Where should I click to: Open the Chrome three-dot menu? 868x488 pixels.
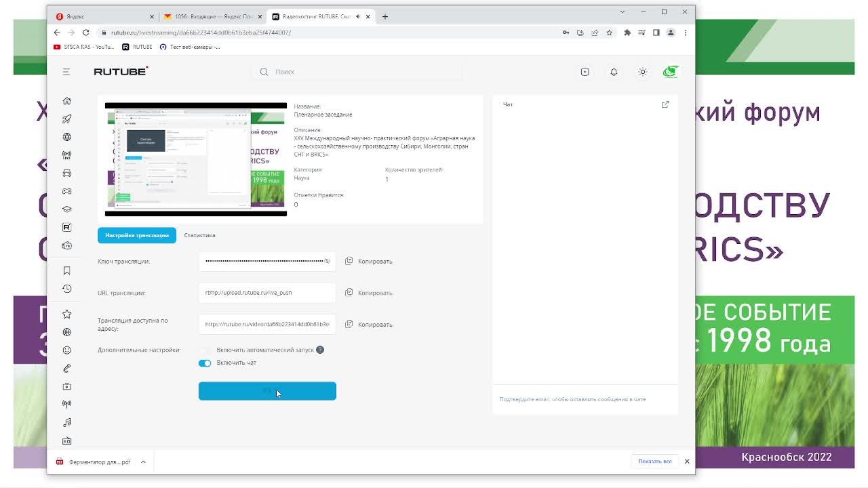(685, 33)
